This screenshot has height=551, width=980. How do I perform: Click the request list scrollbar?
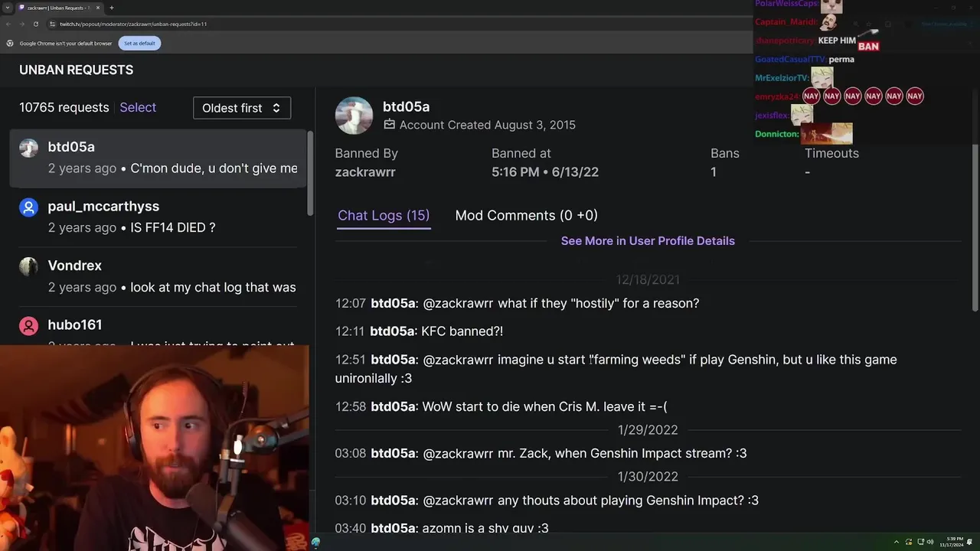310,174
